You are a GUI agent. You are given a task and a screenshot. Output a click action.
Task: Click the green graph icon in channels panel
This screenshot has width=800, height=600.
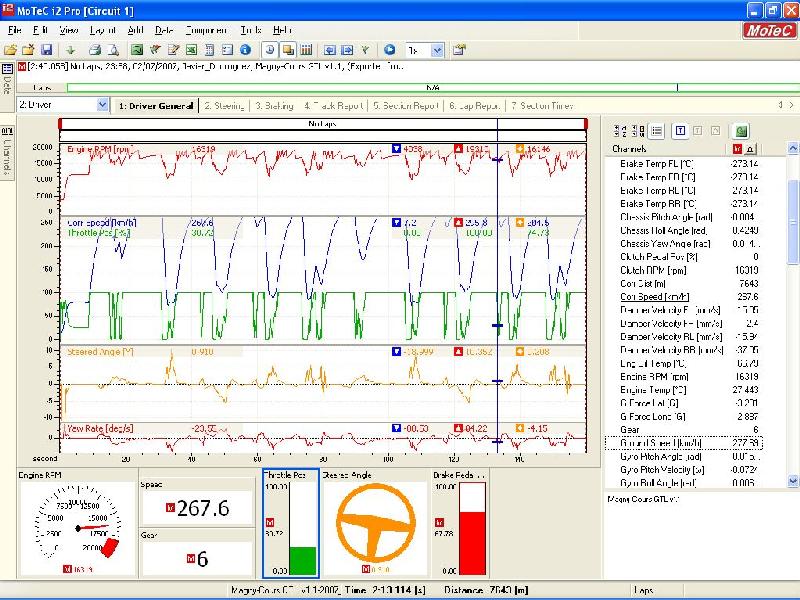[x=741, y=131]
